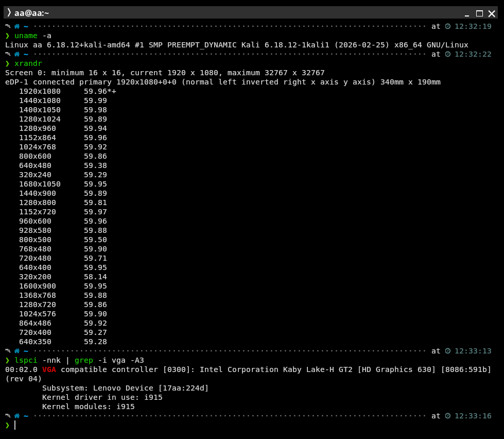Click the clock icon beside 12:33:13
The image size is (504, 439).
(x=448, y=351)
